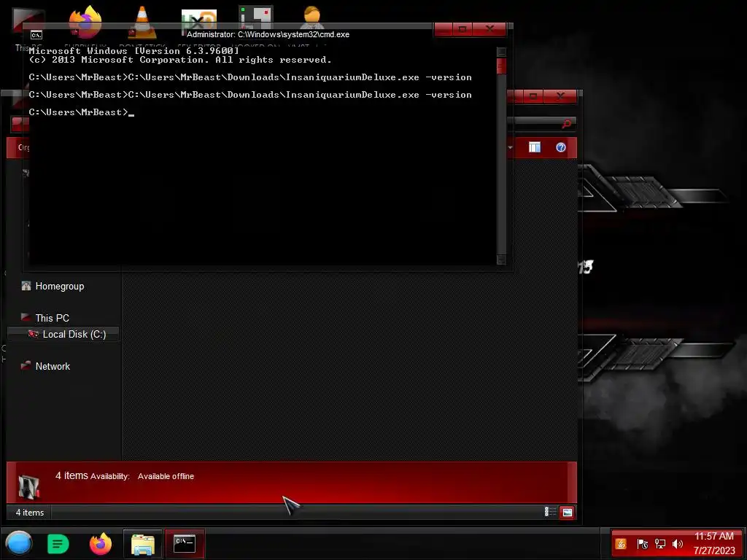Click 'Available offline' text in details pane
747x560 pixels.
click(166, 476)
